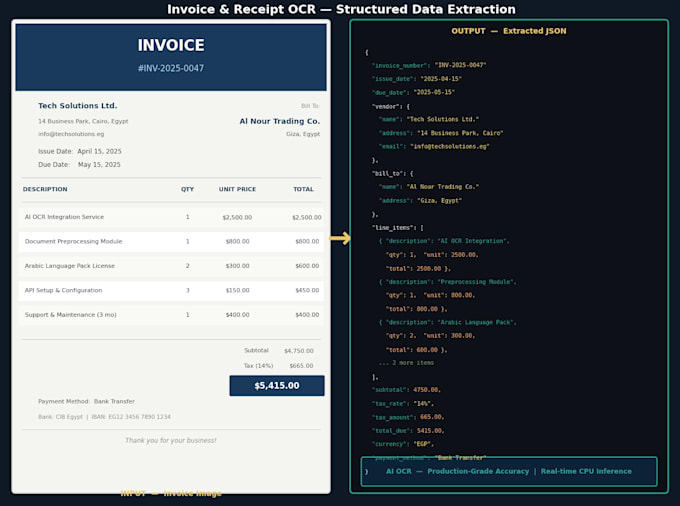Expand the '... 2 more items' line
This screenshot has width=680, height=506.
[406, 362]
